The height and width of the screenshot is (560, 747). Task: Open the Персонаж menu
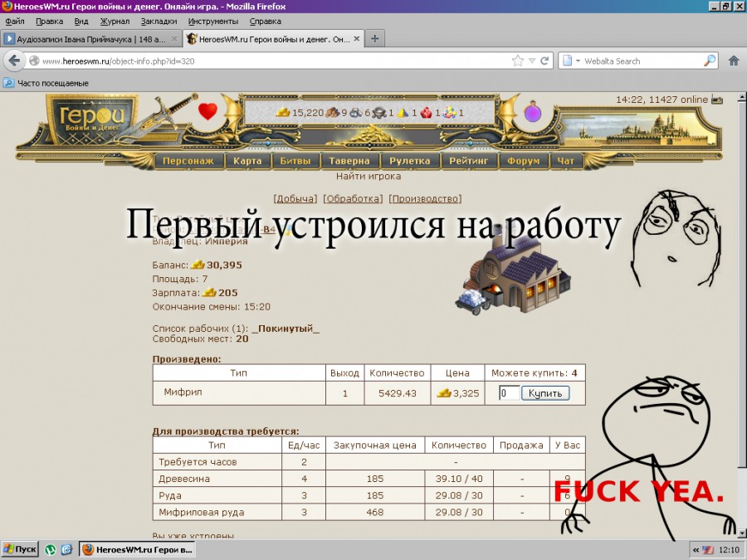(188, 161)
